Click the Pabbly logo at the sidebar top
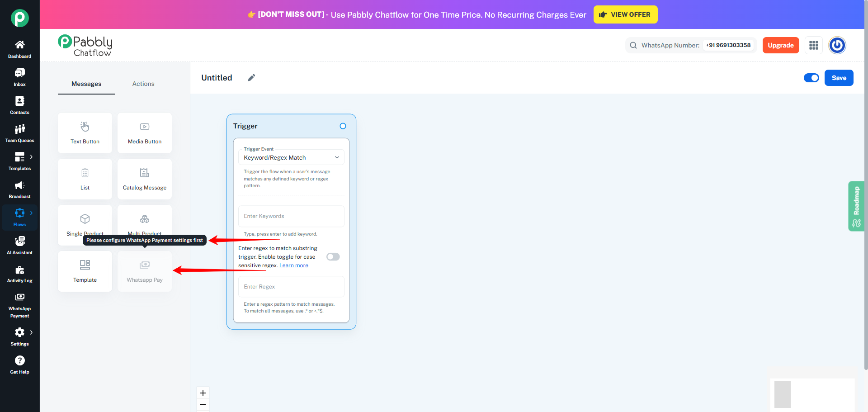The height and width of the screenshot is (412, 868). click(20, 18)
